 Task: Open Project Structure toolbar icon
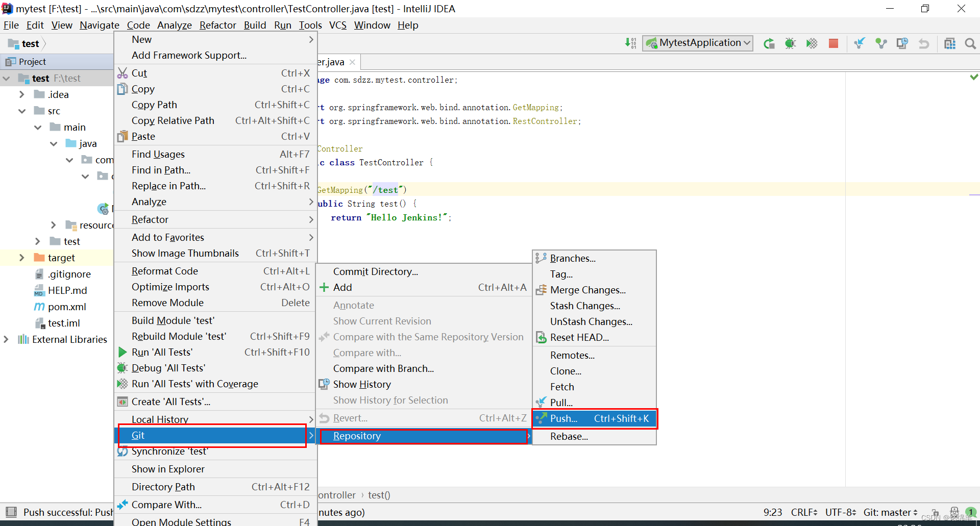(950, 44)
